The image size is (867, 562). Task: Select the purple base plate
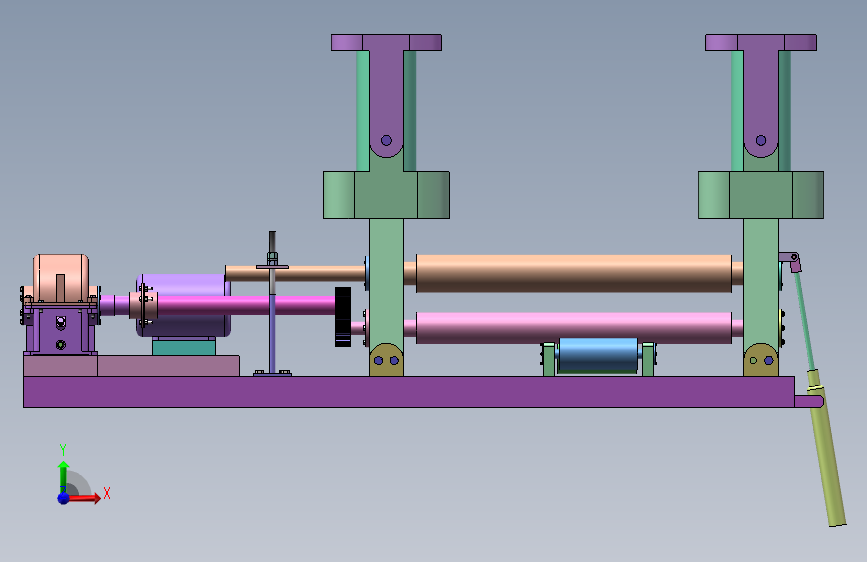click(x=409, y=392)
